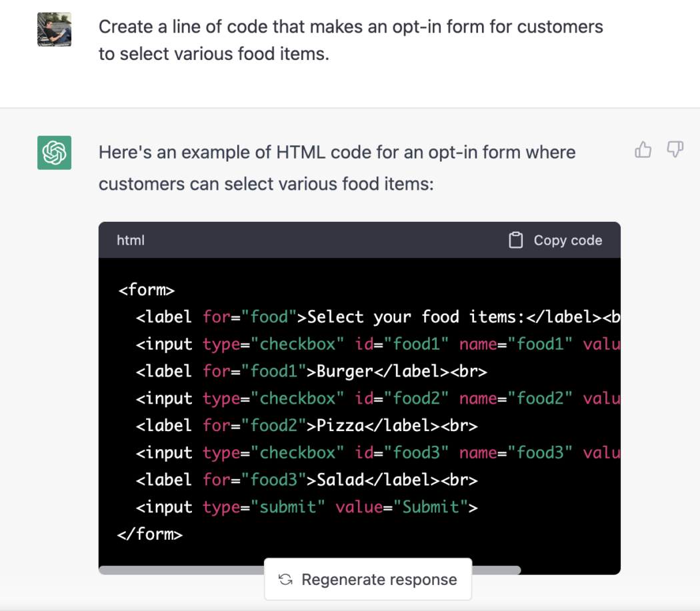
Task: Click the ChatGPT green logo icon
Action: [x=53, y=153]
